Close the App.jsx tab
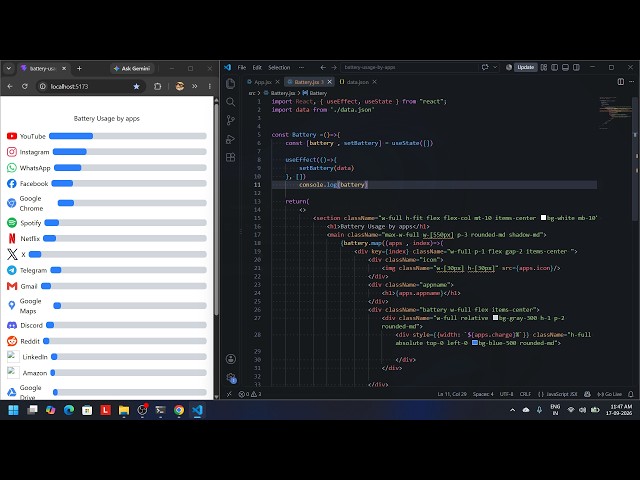Image resolution: width=640 pixels, height=480 pixels. 278,82
